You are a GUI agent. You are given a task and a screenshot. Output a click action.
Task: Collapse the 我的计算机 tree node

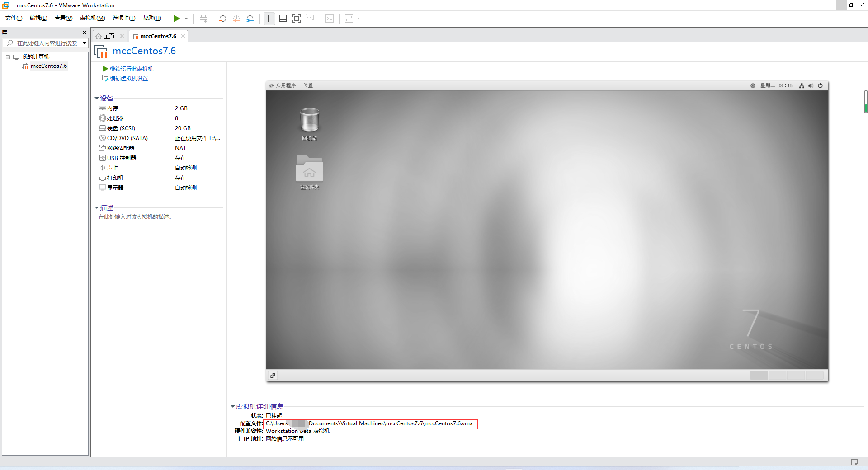coord(8,57)
